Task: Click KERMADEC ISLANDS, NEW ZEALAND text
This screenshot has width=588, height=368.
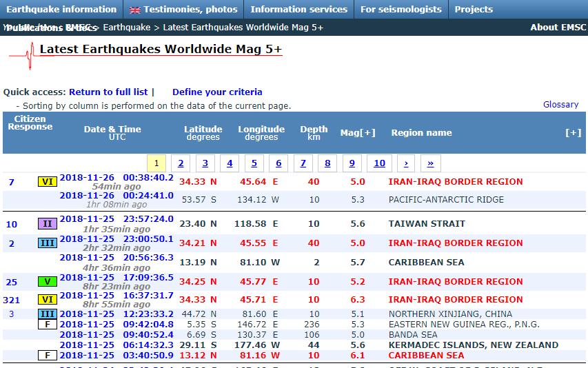Action: pos(474,345)
